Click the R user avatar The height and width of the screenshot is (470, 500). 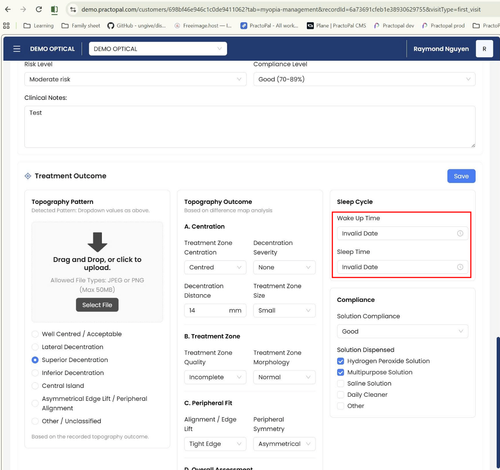pos(484,49)
